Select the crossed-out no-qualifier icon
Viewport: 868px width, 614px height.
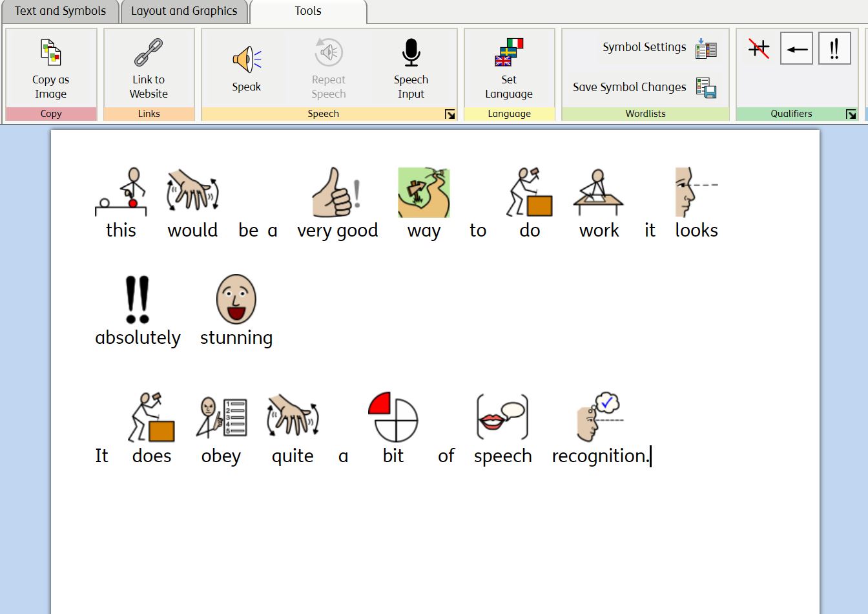[758, 48]
